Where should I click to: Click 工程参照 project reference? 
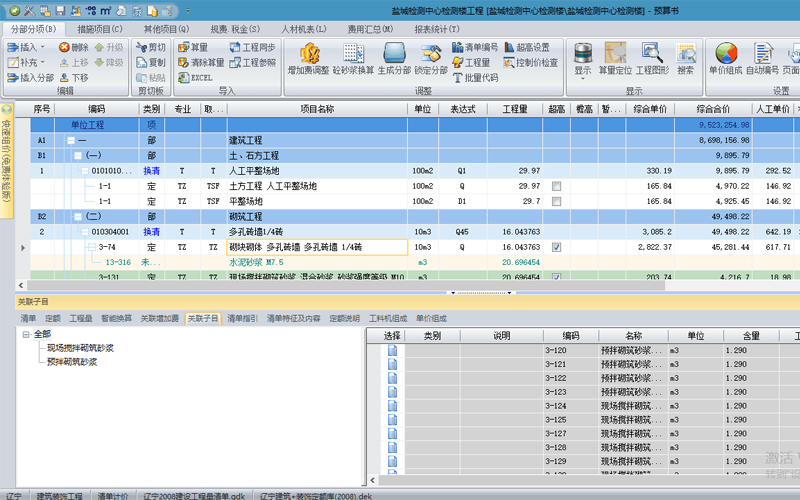tap(252, 62)
